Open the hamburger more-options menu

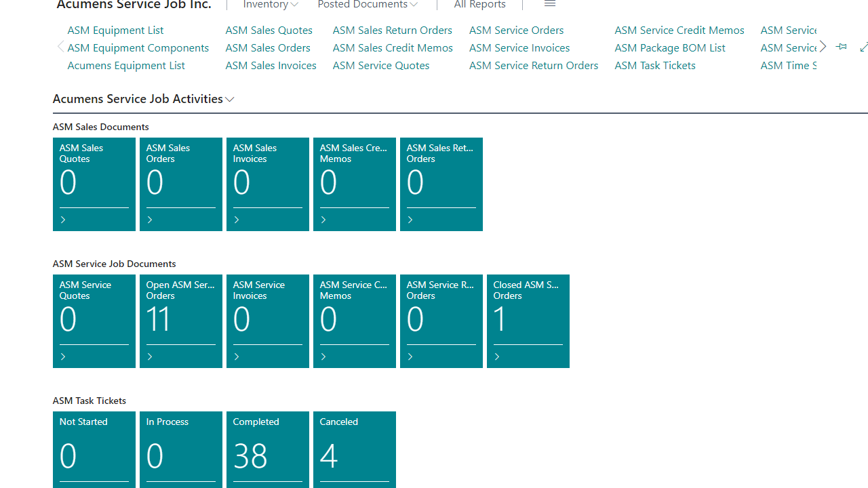point(550,4)
